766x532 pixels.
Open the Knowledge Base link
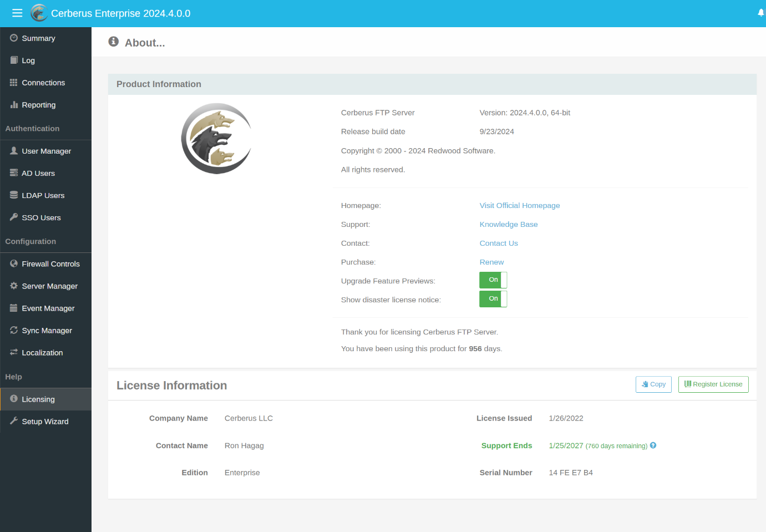(509, 224)
